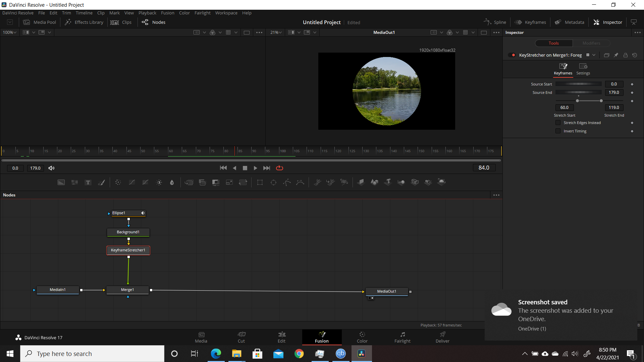Open the Keyframes panel button

point(530,22)
